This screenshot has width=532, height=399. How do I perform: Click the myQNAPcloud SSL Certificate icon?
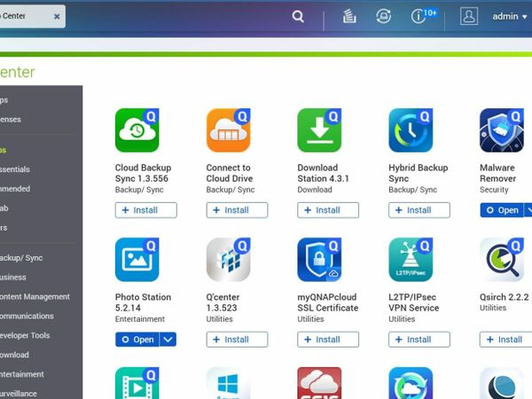pyautogui.click(x=319, y=260)
